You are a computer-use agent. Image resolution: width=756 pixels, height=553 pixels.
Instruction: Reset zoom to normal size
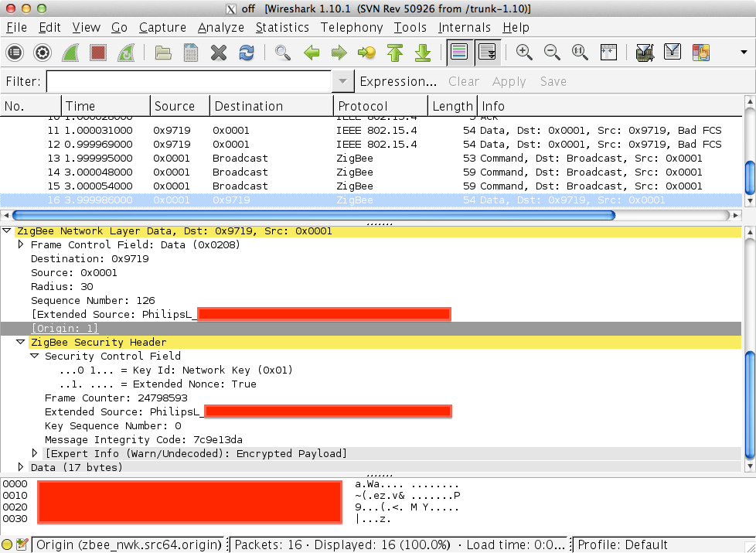pyautogui.click(x=580, y=52)
